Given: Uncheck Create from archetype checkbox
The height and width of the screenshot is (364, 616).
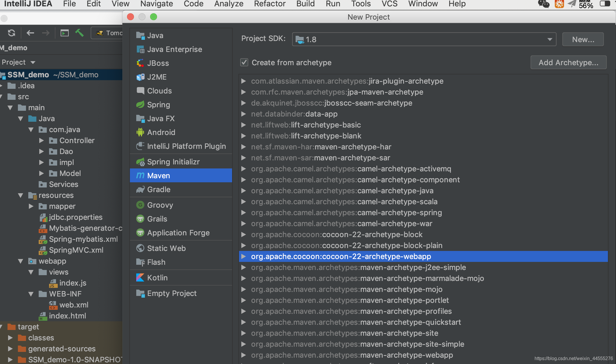Looking at the screenshot, I should (244, 62).
